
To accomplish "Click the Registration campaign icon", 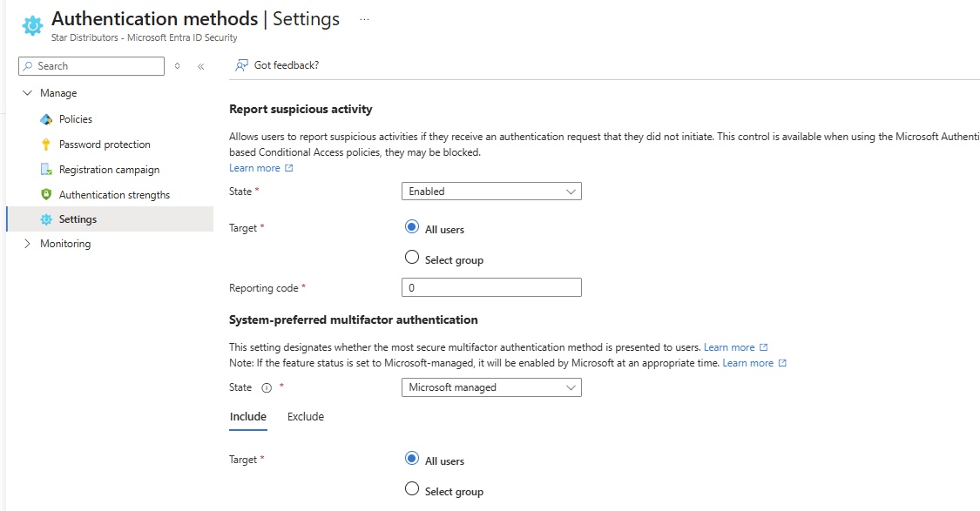I will coord(47,170).
